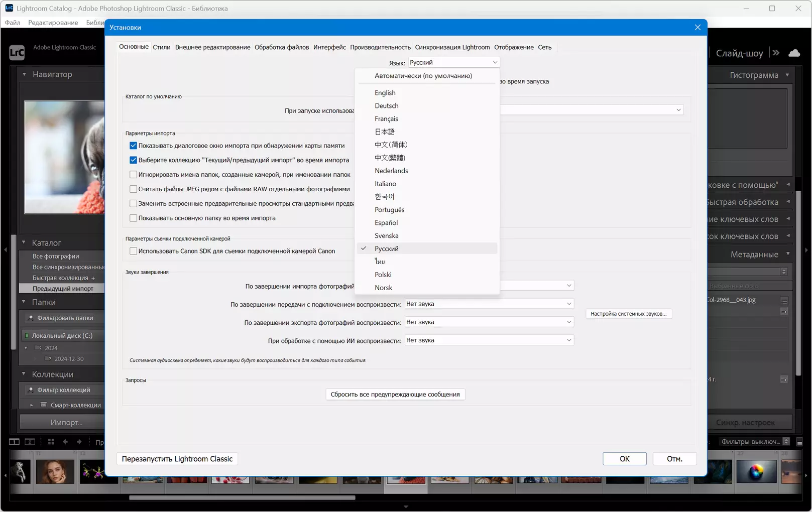This screenshot has width=812, height=512.
Task: Open the 'При запуске использовать' catalog dropdown
Action: coord(592,110)
